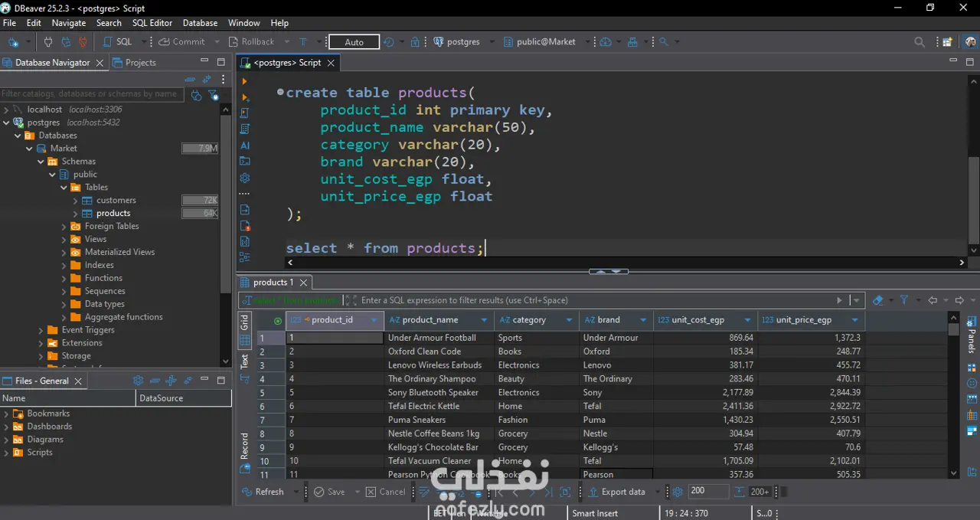Viewport: 980px width, 520px height.
Task: Open the SQL Editor menu
Action: pyautogui.click(x=152, y=23)
